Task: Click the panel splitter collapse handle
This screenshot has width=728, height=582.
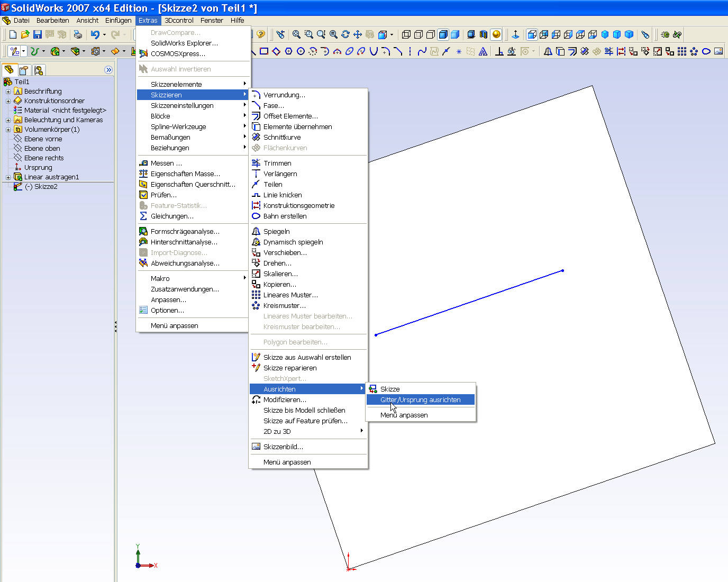Action: coord(115,326)
